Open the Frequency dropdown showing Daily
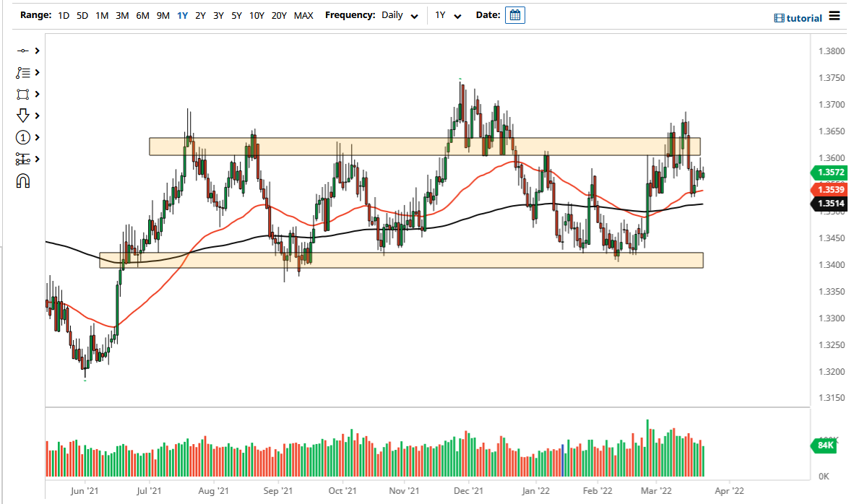The image size is (849, 504). (400, 14)
